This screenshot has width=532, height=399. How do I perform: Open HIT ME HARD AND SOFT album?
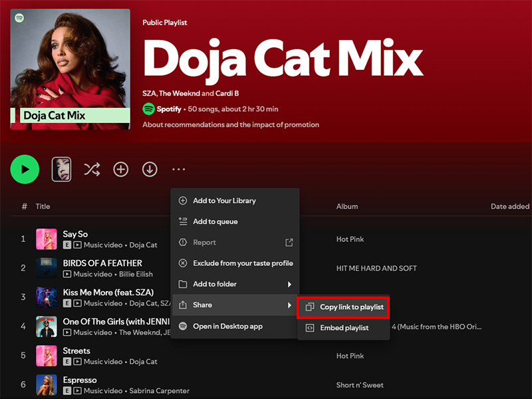coord(376,269)
